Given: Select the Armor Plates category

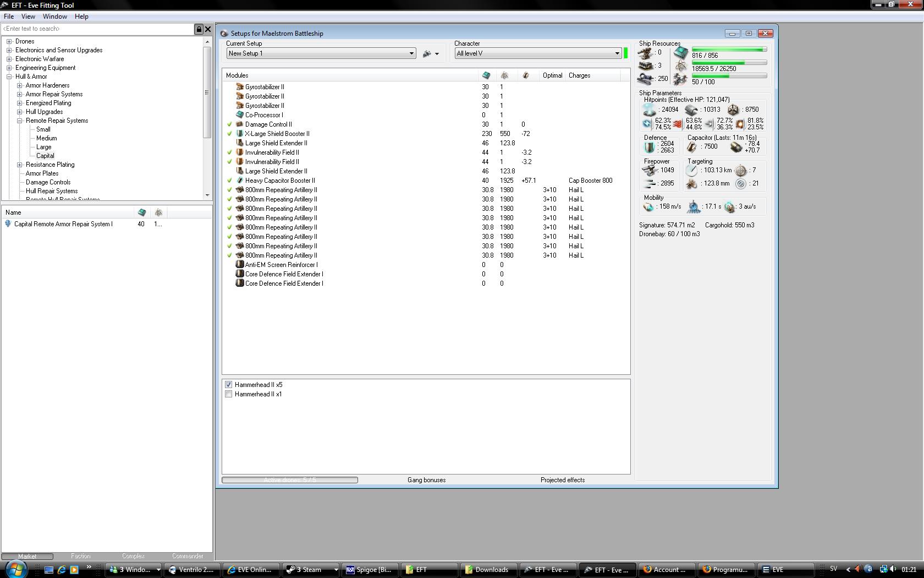Looking at the screenshot, I should pyautogui.click(x=42, y=173).
